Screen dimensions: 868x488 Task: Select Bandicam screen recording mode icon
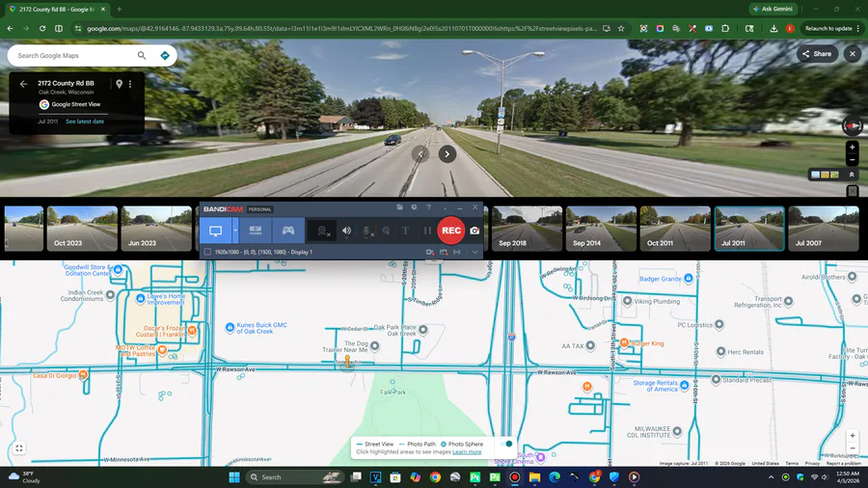(215, 230)
